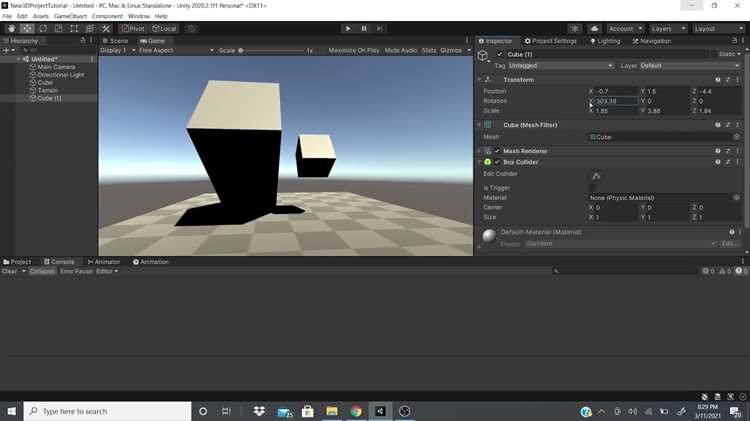Viewport: 750px width, 421px height.
Task: Toggle the Is Trigger checkbox
Action: [x=592, y=188]
